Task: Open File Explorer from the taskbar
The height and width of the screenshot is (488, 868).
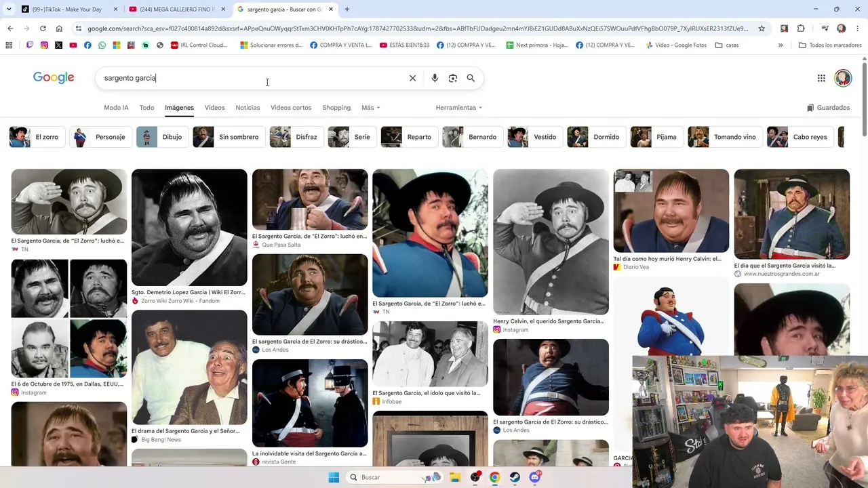Action: pyautogui.click(x=455, y=477)
